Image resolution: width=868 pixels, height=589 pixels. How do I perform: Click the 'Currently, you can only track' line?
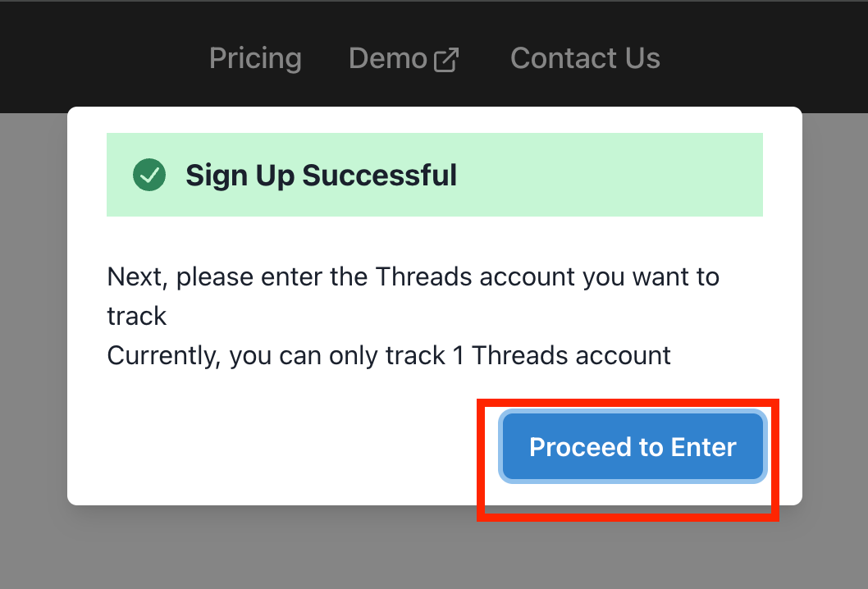point(389,355)
